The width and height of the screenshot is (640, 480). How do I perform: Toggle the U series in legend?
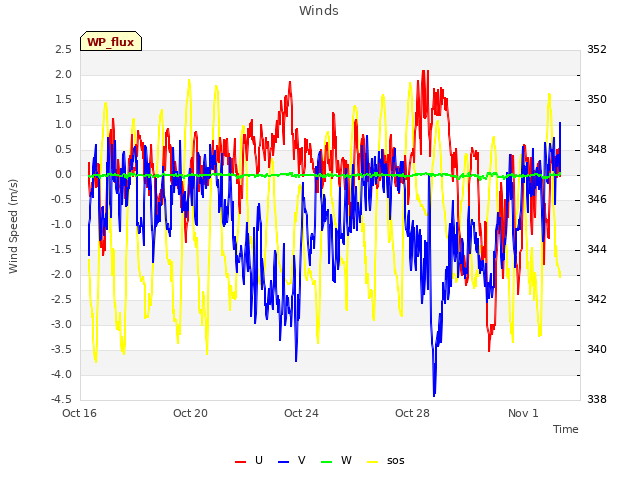click(x=249, y=460)
